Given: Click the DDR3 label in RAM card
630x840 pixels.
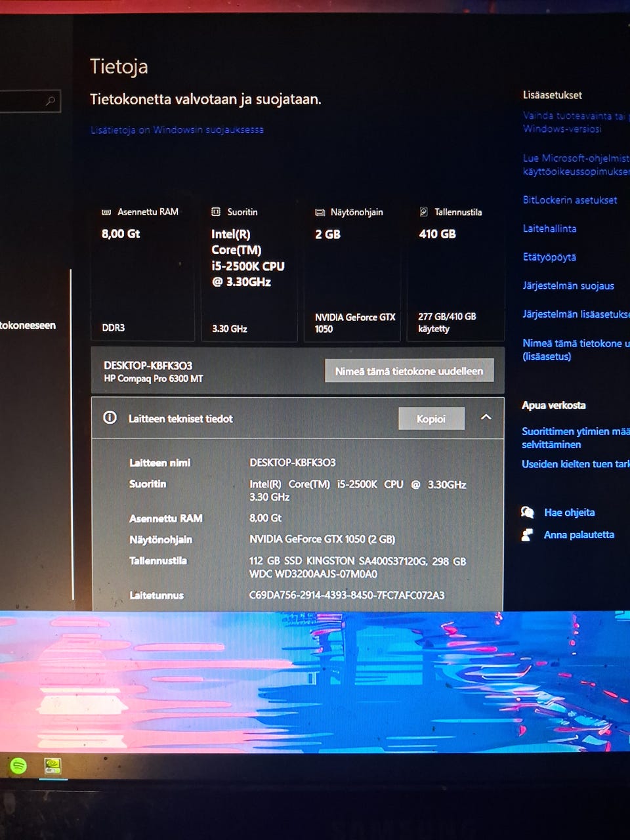Looking at the screenshot, I should [113, 327].
